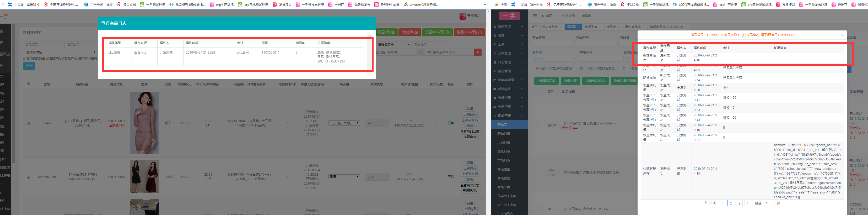Click 取消活跃值 red button
This screenshot has height=215, width=868.
[410, 32]
